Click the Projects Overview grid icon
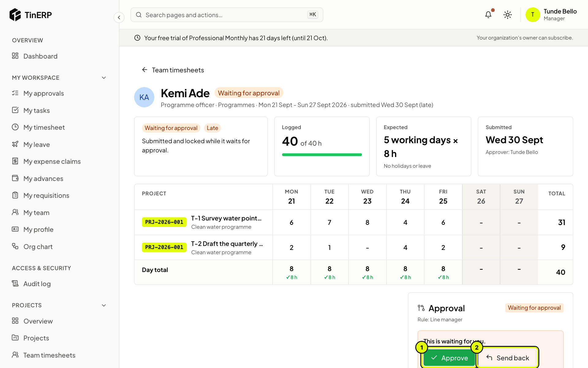Screen dimensions: 588x368 tap(15, 321)
